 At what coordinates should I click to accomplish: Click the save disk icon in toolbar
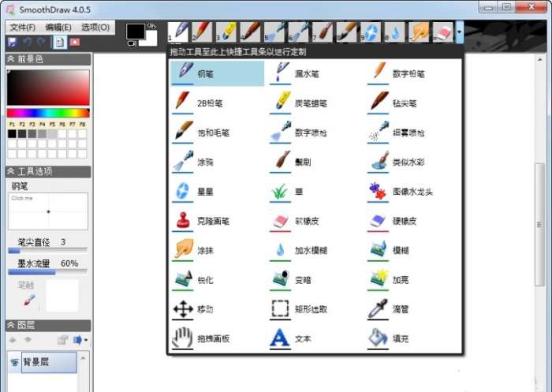click(13, 43)
